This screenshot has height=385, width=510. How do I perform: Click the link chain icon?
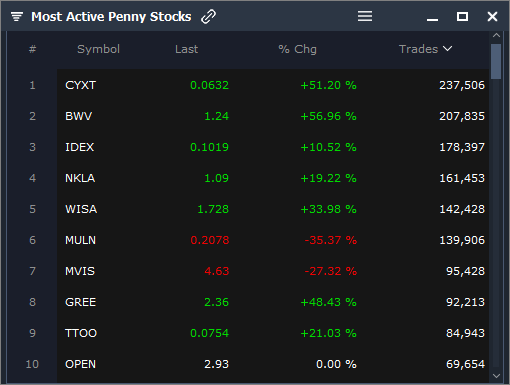(x=209, y=16)
